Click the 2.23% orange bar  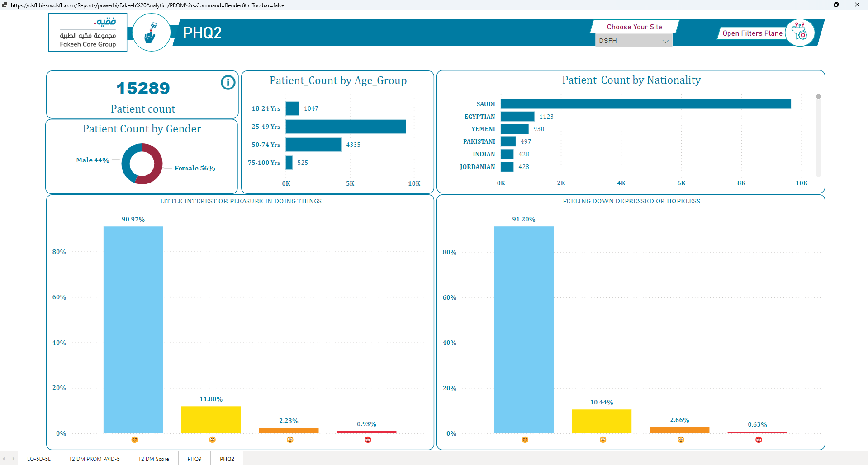[x=289, y=431]
